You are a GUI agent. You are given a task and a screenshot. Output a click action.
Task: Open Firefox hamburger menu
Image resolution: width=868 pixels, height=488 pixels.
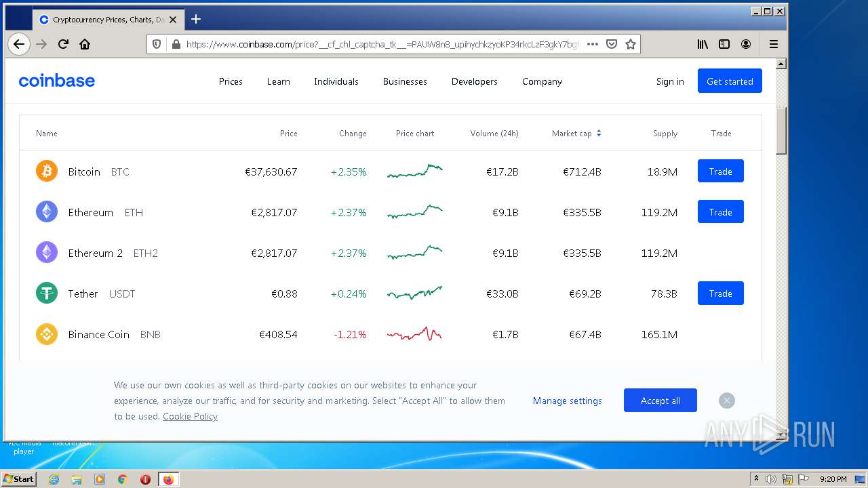click(x=774, y=44)
